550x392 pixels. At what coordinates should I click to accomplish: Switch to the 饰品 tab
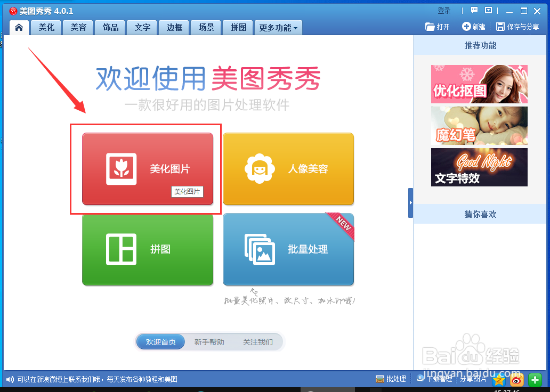110,27
